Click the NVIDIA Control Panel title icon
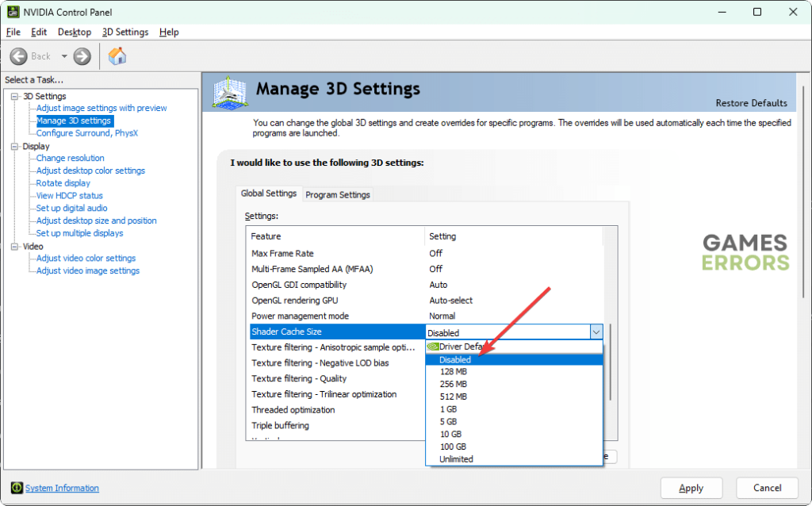The width and height of the screenshot is (812, 506). 12,12
